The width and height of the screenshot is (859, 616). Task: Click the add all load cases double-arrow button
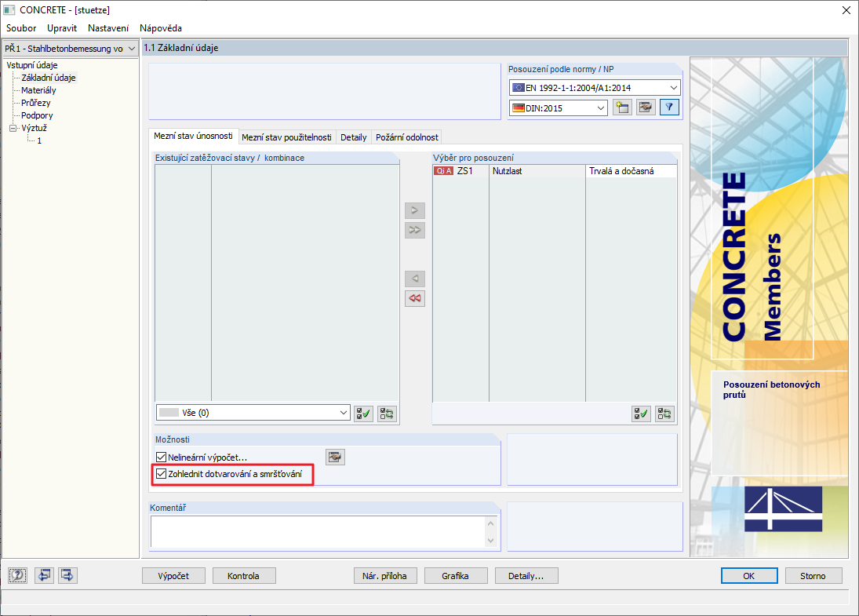click(415, 230)
